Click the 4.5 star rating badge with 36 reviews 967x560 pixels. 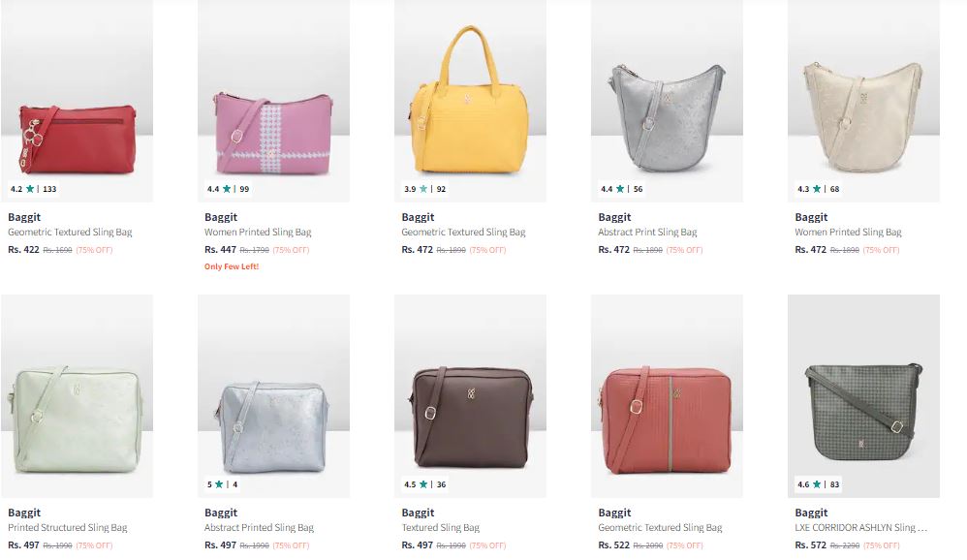tap(425, 484)
